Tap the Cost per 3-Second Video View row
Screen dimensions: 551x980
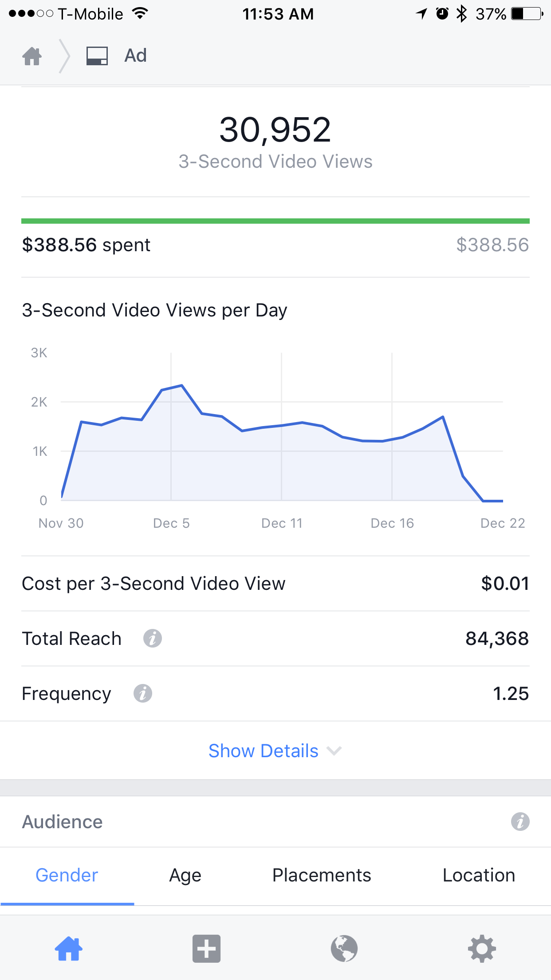[x=275, y=584]
